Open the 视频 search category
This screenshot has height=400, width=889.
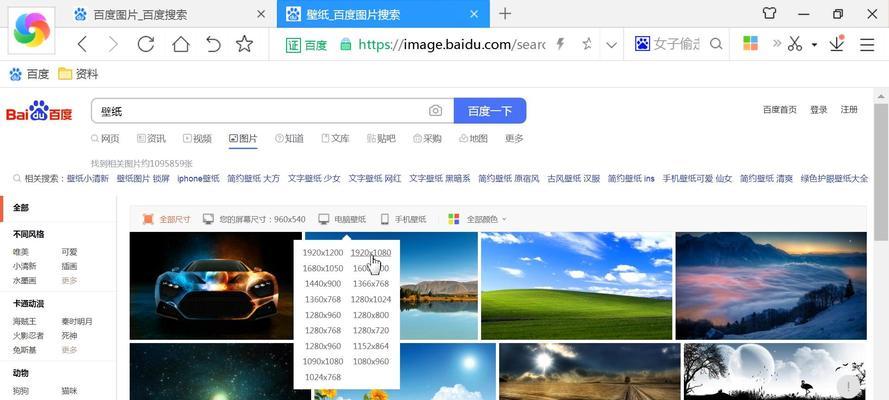tap(197, 139)
